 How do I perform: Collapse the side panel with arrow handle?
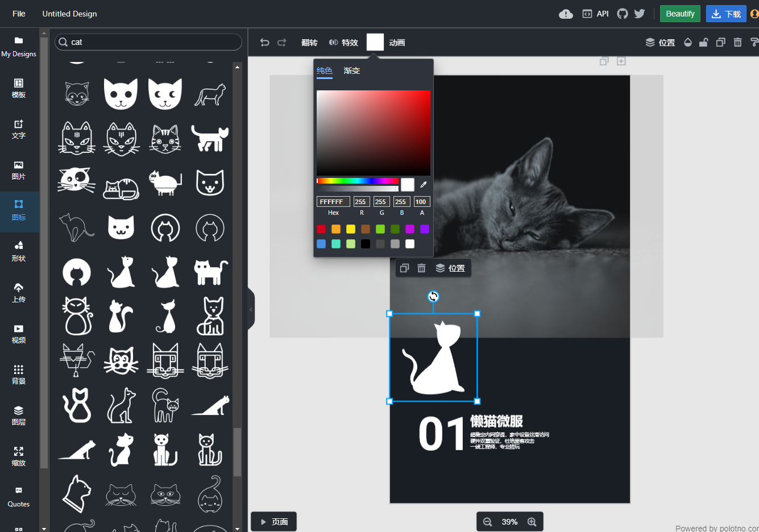(251, 309)
